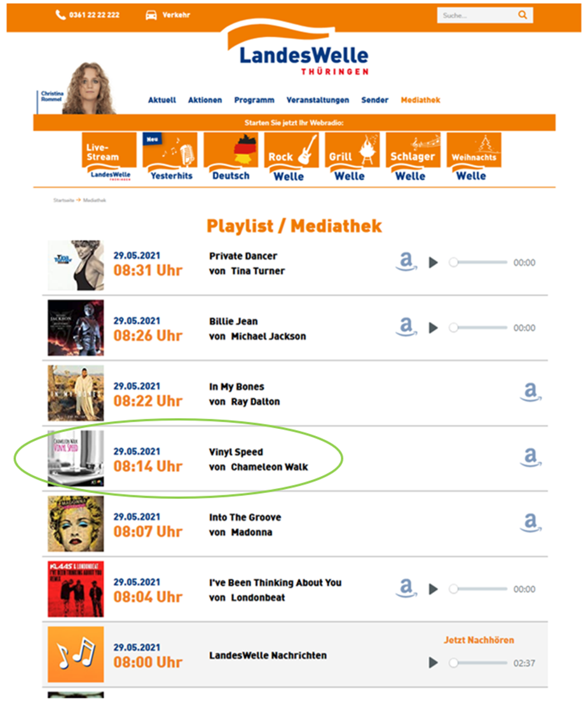Open the Verkehr traffic link

(168, 15)
